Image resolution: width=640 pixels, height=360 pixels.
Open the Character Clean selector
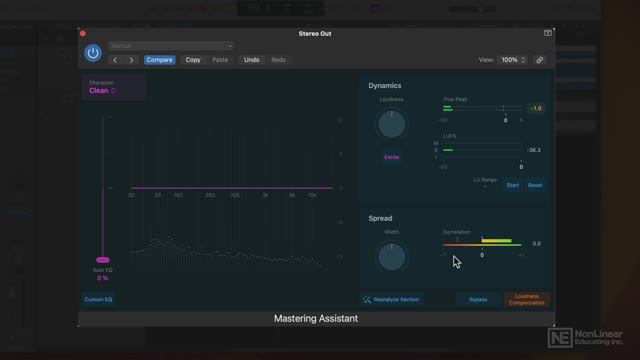[113, 87]
